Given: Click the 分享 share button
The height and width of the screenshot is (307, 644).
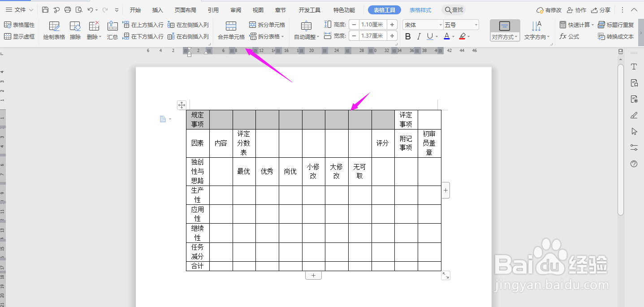Looking at the screenshot, I should click(x=601, y=9).
